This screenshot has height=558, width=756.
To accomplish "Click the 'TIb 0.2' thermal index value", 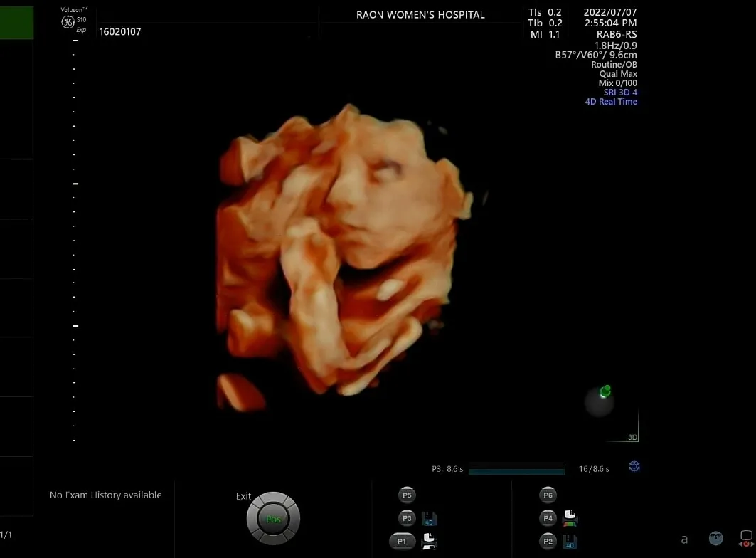I will coord(545,23).
